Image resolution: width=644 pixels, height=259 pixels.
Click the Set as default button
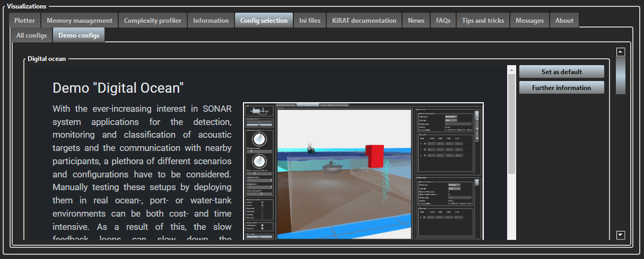click(x=562, y=72)
